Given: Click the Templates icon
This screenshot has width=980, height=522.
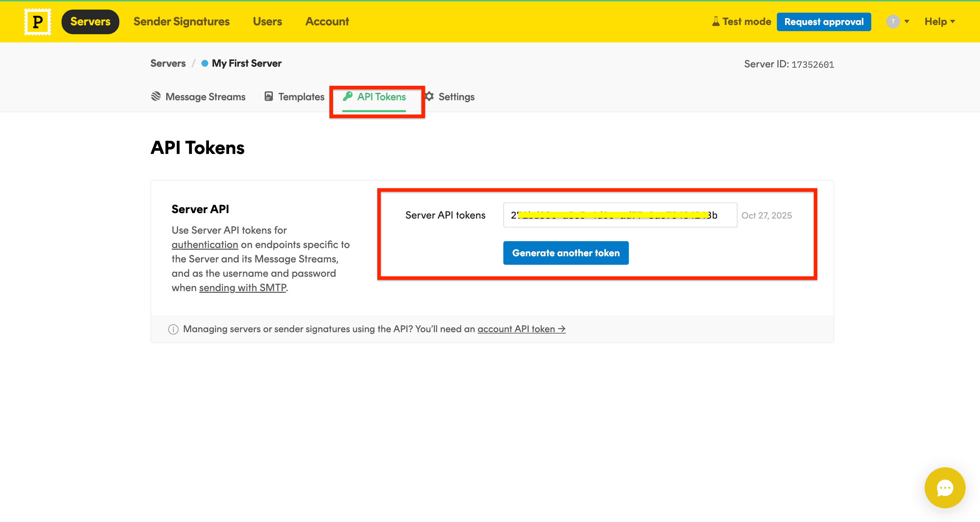Looking at the screenshot, I should click(268, 96).
